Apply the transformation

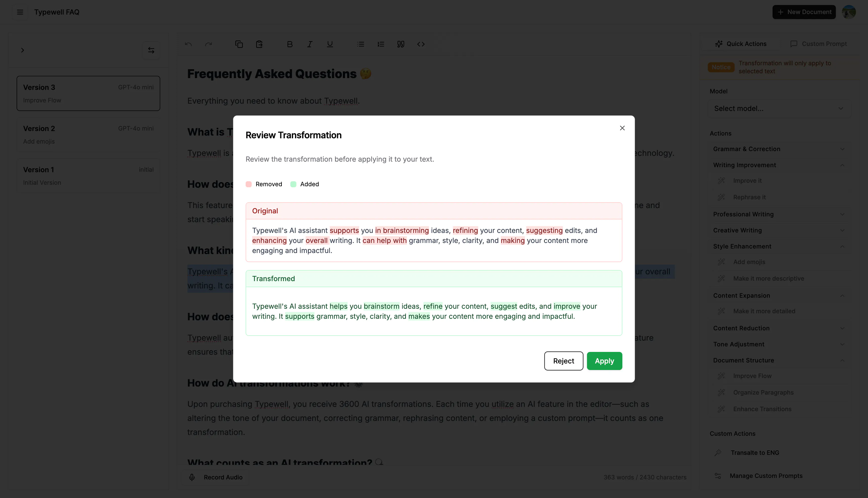click(604, 361)
